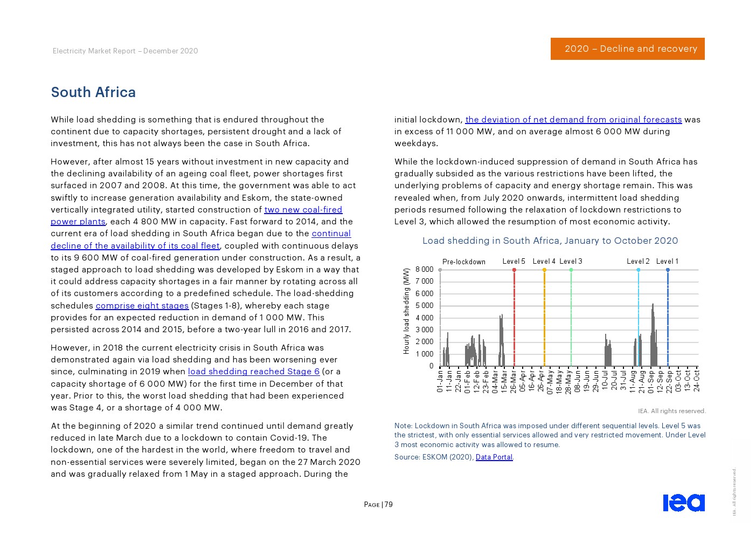The height and width of the screenshot is (535, 756).
Task: Open the ESKOM Data Portal source link
Action: (494, 457)
